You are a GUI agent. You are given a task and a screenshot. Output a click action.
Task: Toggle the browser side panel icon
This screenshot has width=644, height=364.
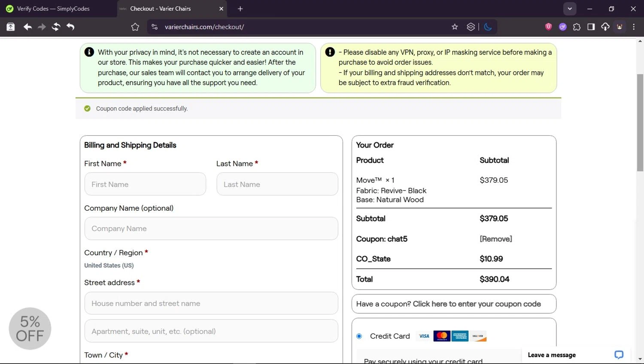pyautogui.click(x=591, y=27)
